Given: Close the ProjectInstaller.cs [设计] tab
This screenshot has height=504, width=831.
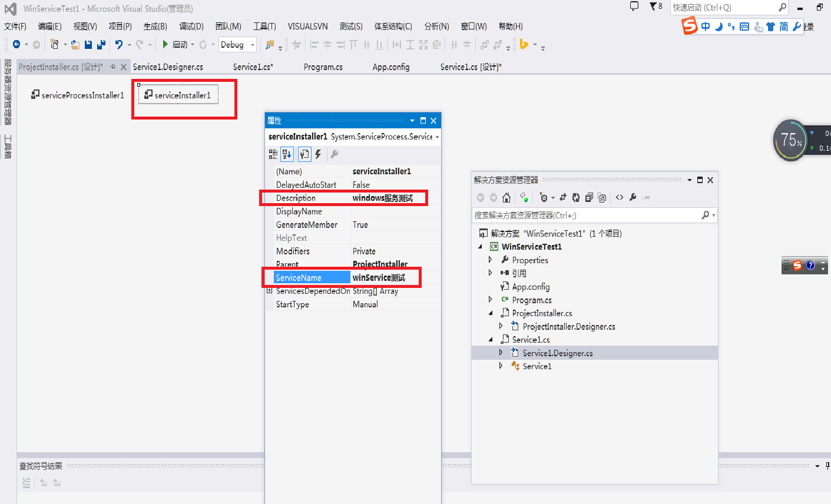Looking at the screenshot, I should 124,67.
